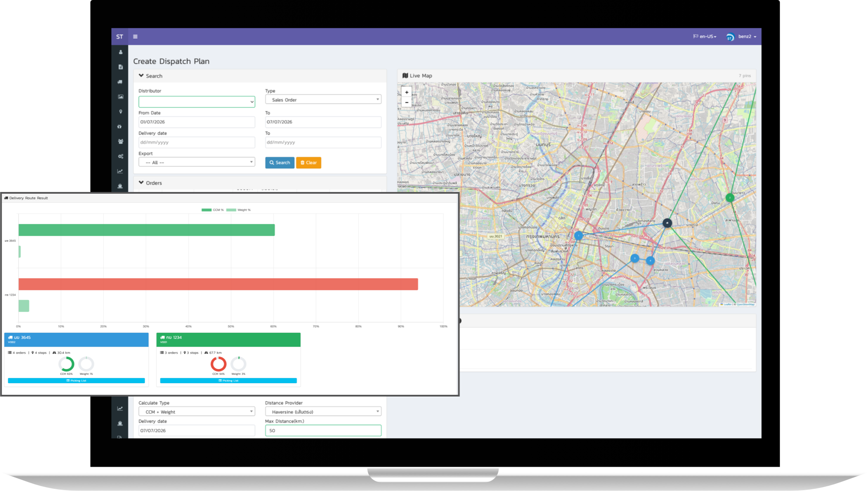The image size is (868, 491).
Task: Click the ST logo in header
Action: point(120,37)
